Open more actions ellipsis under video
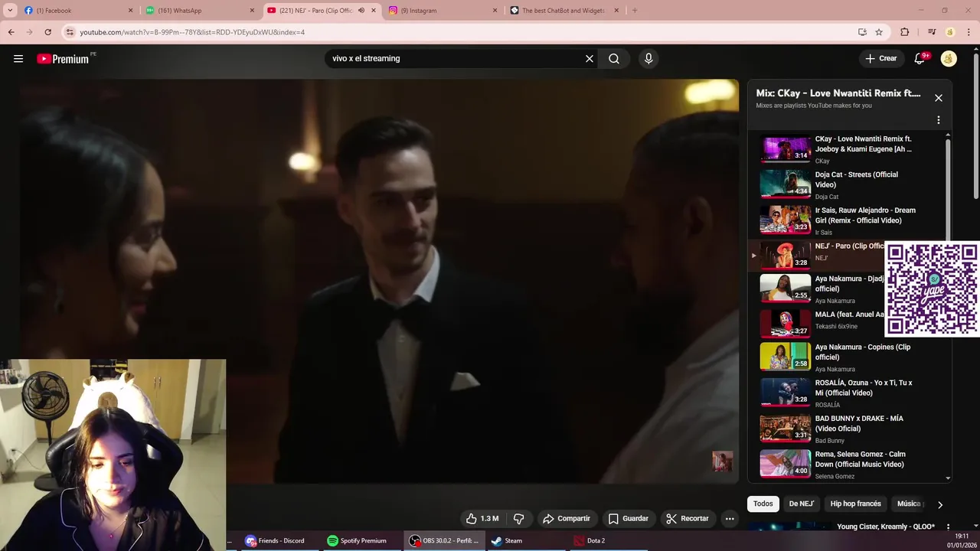The width and height of the screenshot is (980, 551). [x=730, y=519]
